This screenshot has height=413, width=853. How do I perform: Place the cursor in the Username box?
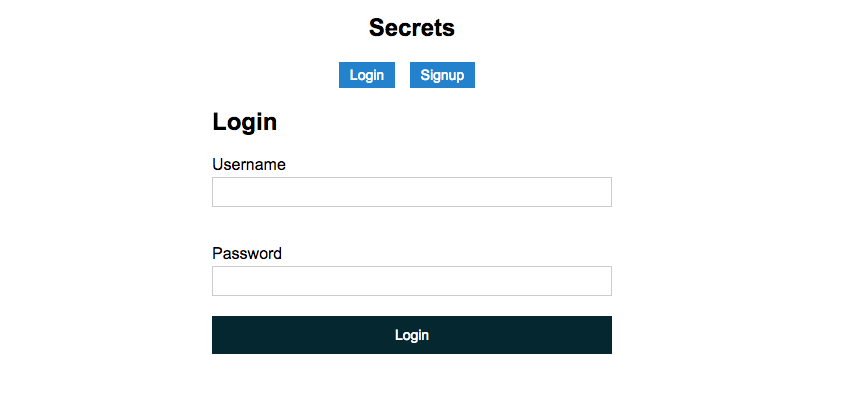[411, 192]
